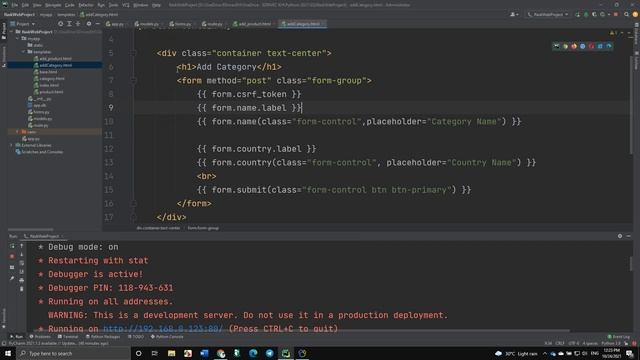Screen dimensions: 640x360
Task: Open the Python Console tool window tab
Action: pos(167,337)
